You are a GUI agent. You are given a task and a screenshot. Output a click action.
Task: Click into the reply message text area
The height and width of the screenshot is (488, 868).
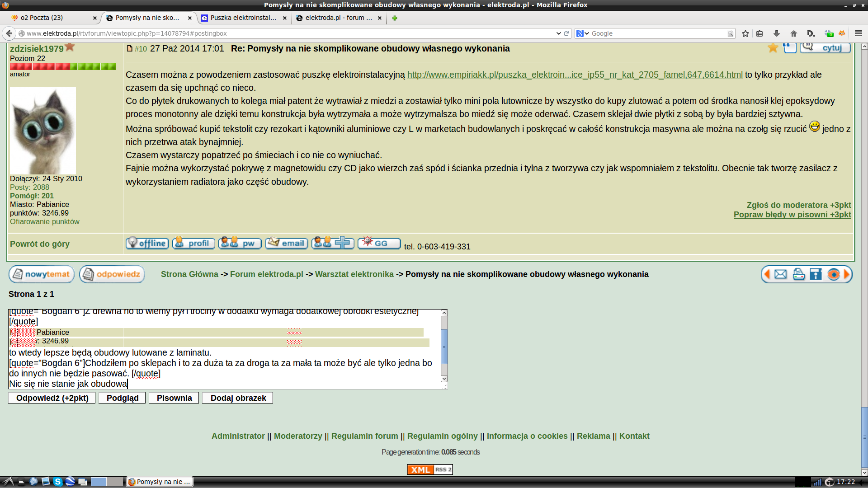225,349
